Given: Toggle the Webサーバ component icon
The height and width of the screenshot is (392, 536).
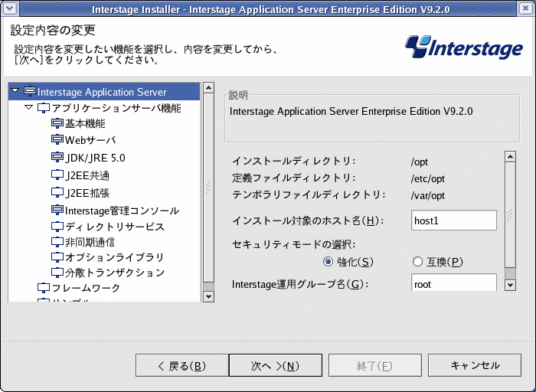Looking at the screenshot, I should pos(57,139).
